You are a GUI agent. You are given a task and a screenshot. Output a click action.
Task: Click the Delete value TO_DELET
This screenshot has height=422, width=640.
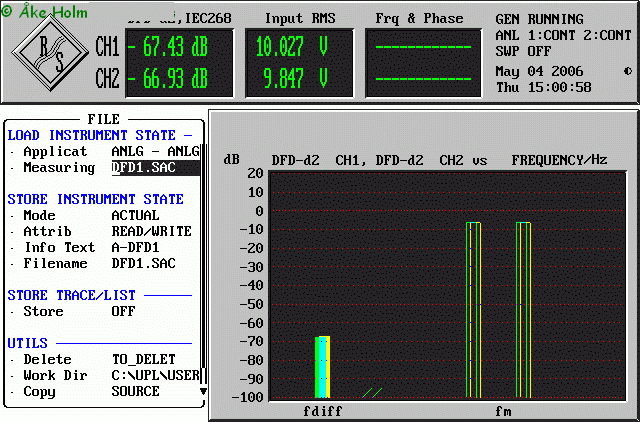(143, 359)
